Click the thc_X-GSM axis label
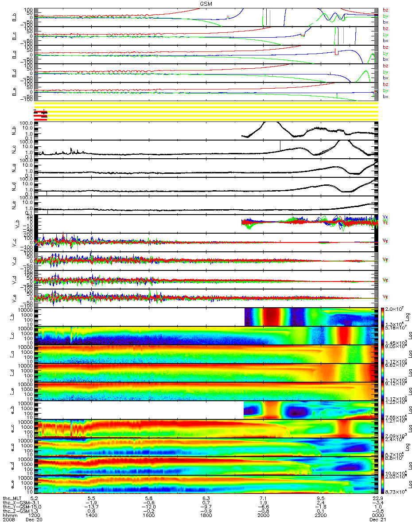The width and height of the screenshot is (412, 532). point(16,503)
